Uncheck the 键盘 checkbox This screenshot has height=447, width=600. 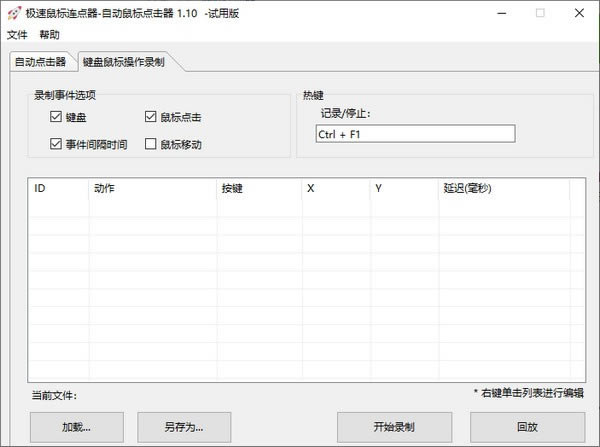[x=56, y=117]
